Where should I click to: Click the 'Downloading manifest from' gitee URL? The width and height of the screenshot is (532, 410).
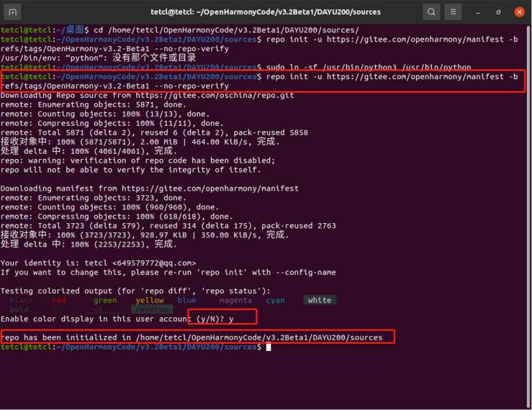point(210,188)
